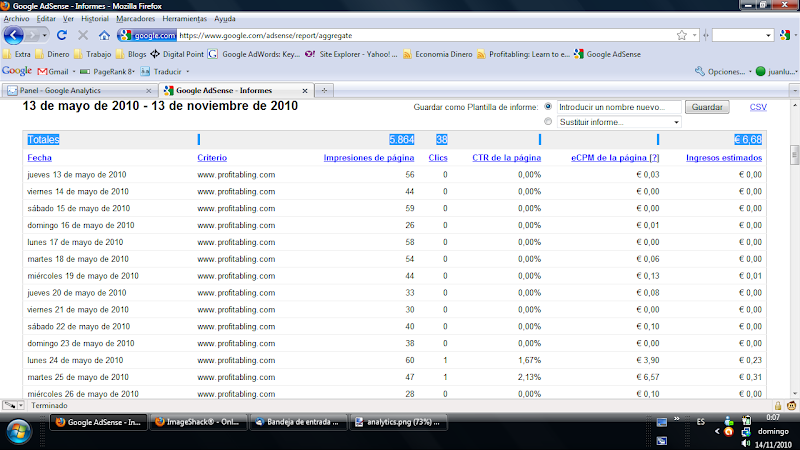Click the Google toolbar logo
Image resolution: width=800 pixels, height=450 pixels.
pyautogui.click(x=17, y=71)
